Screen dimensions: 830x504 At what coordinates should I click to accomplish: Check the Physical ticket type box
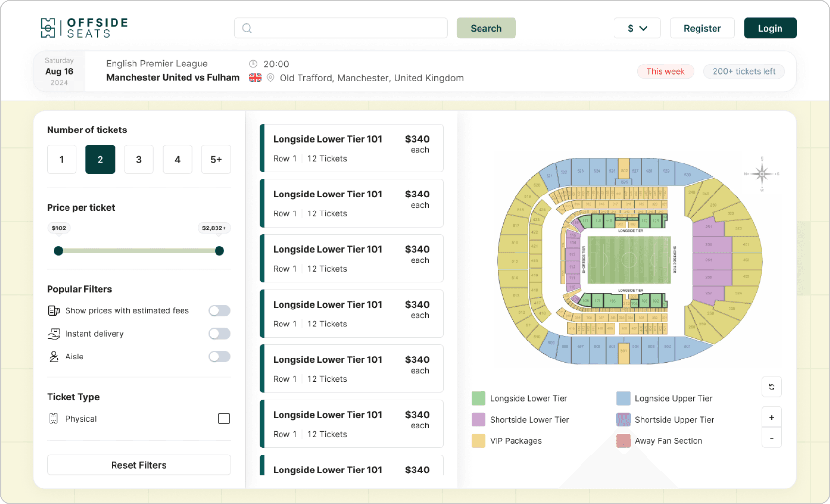click(224, 419)
